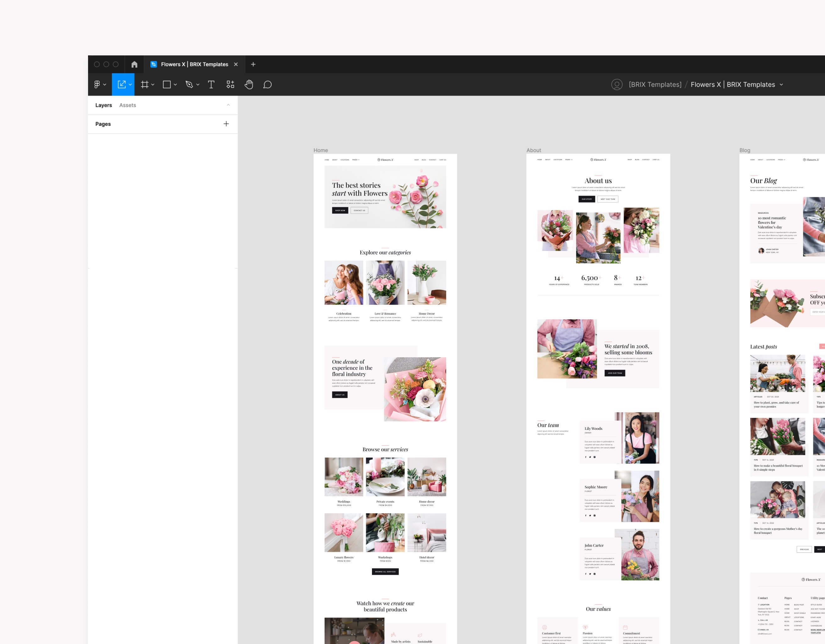Click Shop Now button in Home frame

(x=340, y=210)
